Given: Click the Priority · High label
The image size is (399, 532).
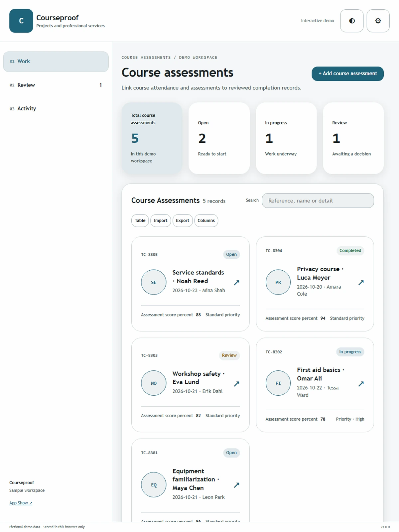Looking at the screenshot, I should click(x=350, y=419).
